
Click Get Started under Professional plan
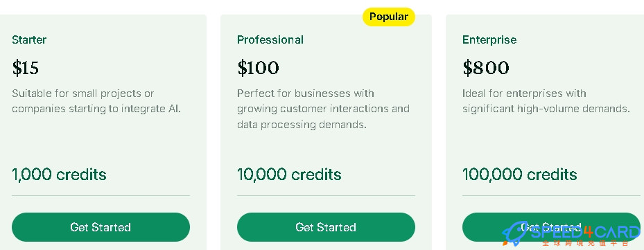326,227
